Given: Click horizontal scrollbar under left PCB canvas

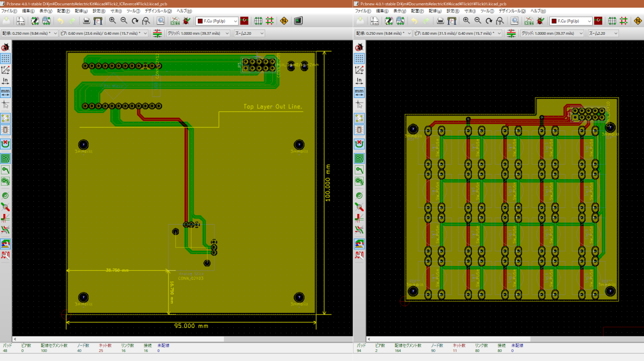Looking at the screenshot, I should 182,339.
